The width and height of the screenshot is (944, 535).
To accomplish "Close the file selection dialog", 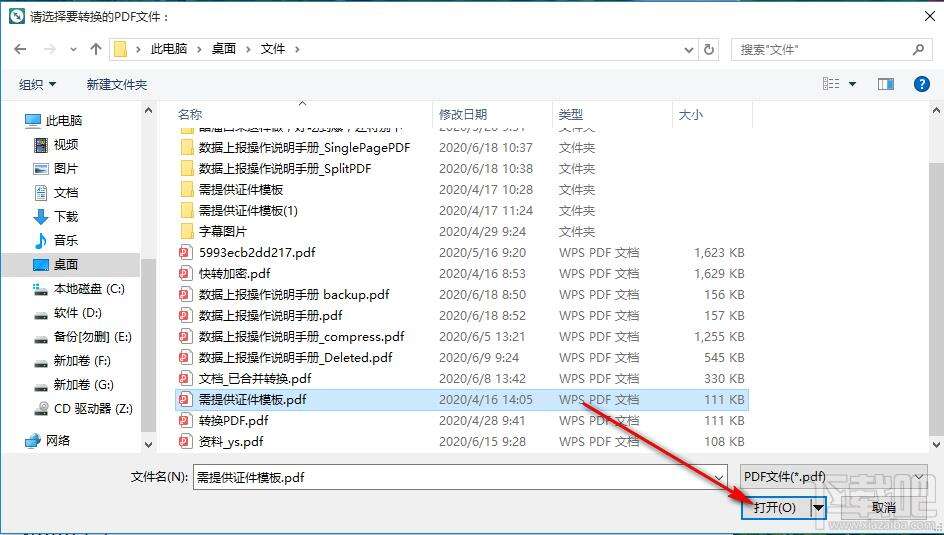I will coord(930,17).
